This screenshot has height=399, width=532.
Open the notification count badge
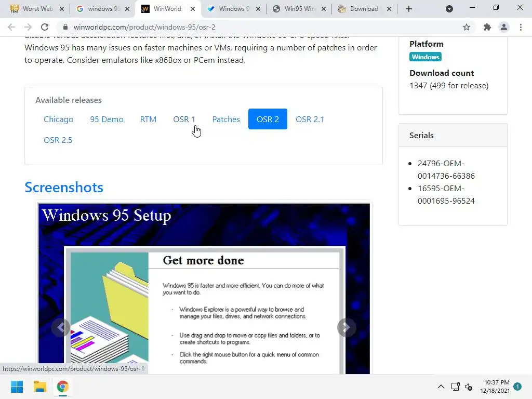coord(517,387)
